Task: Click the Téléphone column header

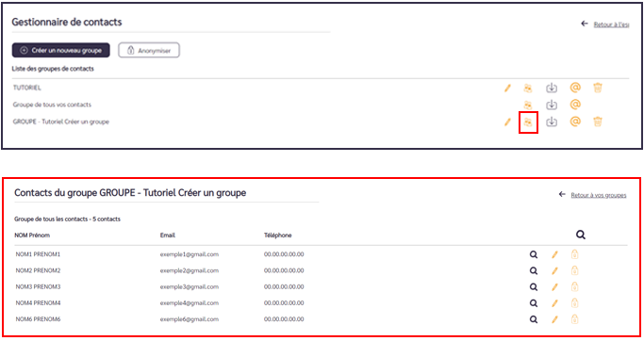Action: click(277, 235)
